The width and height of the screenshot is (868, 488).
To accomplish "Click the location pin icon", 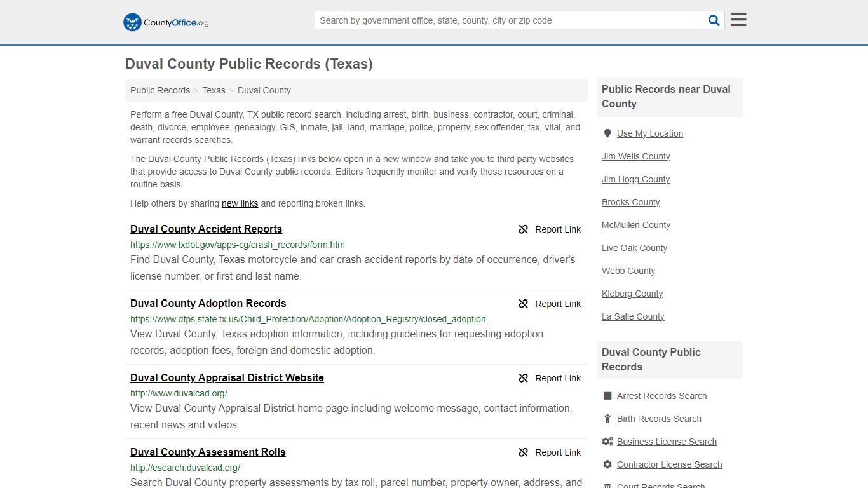I will (607, 133).
